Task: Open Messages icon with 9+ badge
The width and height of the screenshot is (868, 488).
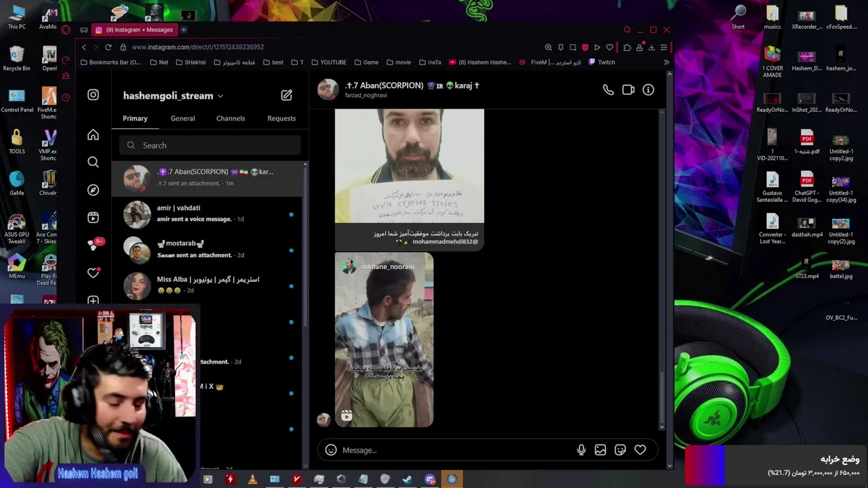Action: (94, 245)
